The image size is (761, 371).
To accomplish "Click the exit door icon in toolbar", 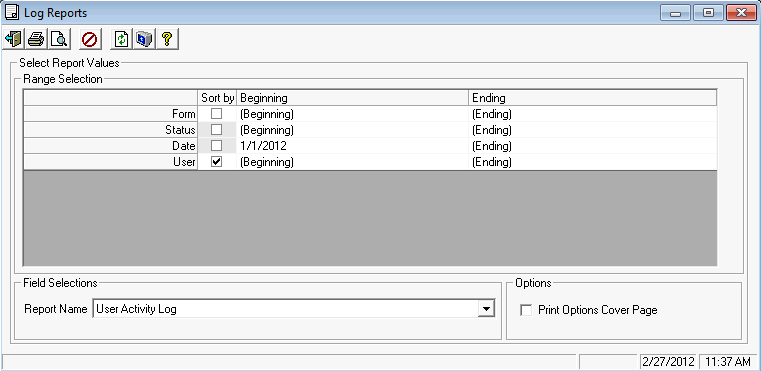I will coord(14,39).
